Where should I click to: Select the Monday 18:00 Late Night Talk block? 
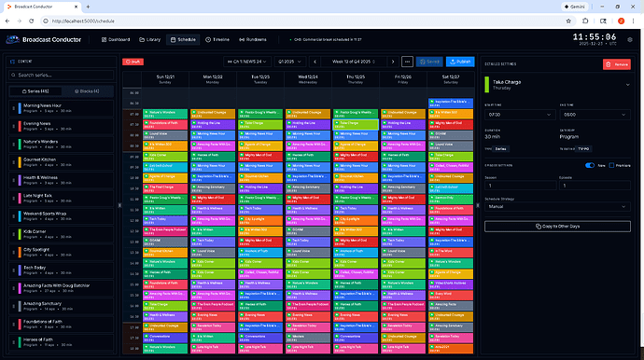coord(213,349)
